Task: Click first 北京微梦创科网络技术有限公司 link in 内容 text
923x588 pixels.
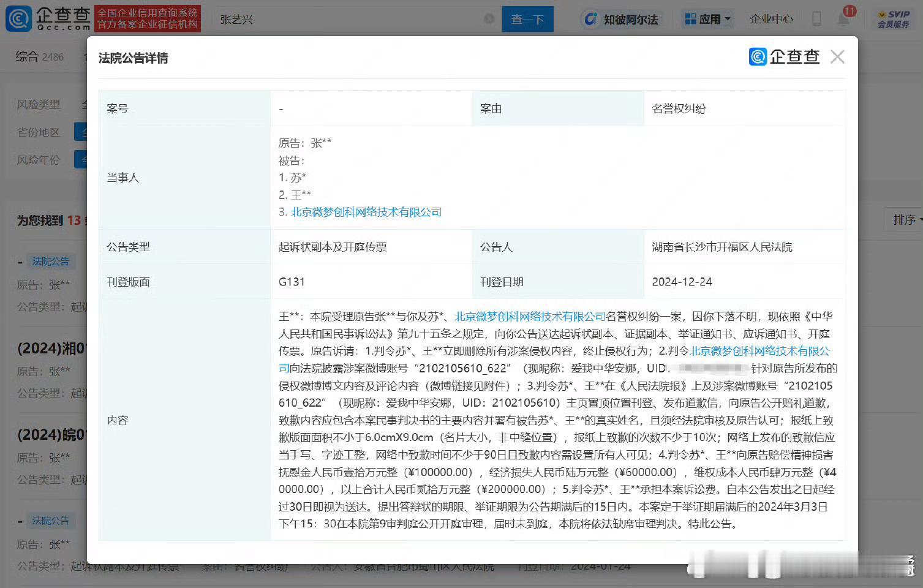Action: point(530,317)
